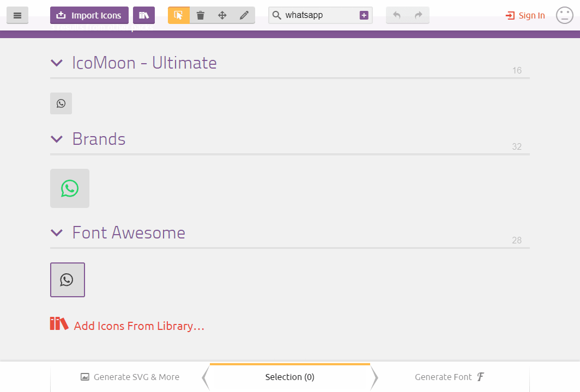Select the WhatsApp icon under Brands

click(69, 188)
